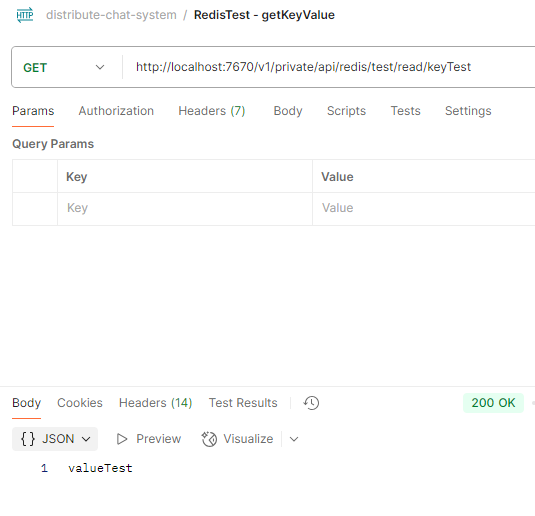535x516 pixels.
Task: Open the Authorization tab
Action: [116, 111]
